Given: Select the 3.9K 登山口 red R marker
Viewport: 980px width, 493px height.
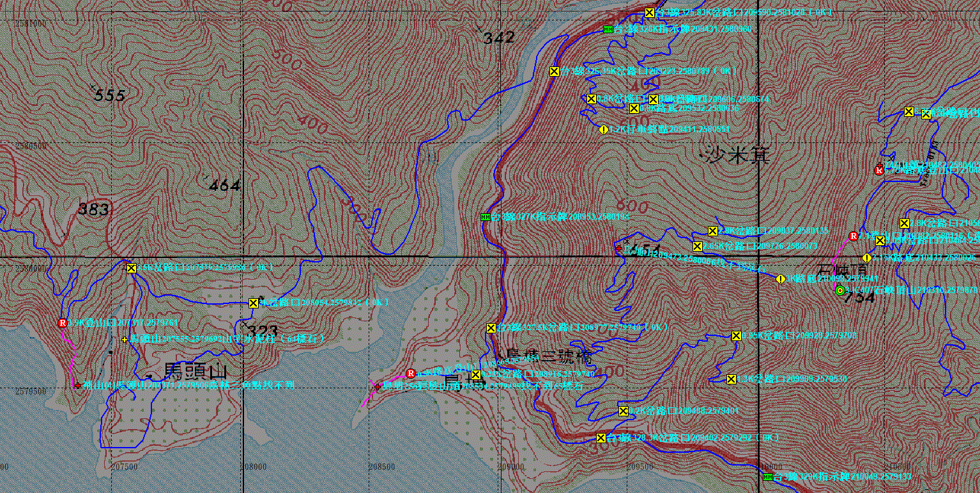Looking at the screenshot, I should click(x=63, y=323).
